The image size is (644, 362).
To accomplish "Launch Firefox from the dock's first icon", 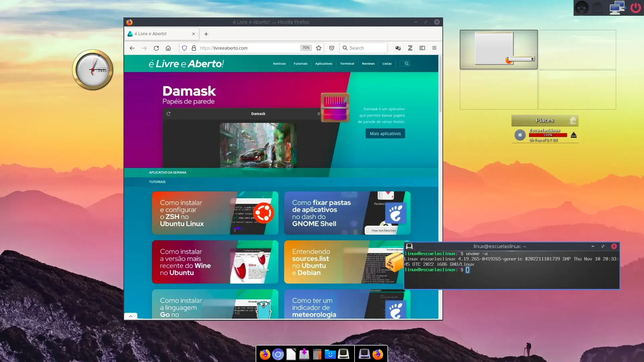I will (265, 354).
